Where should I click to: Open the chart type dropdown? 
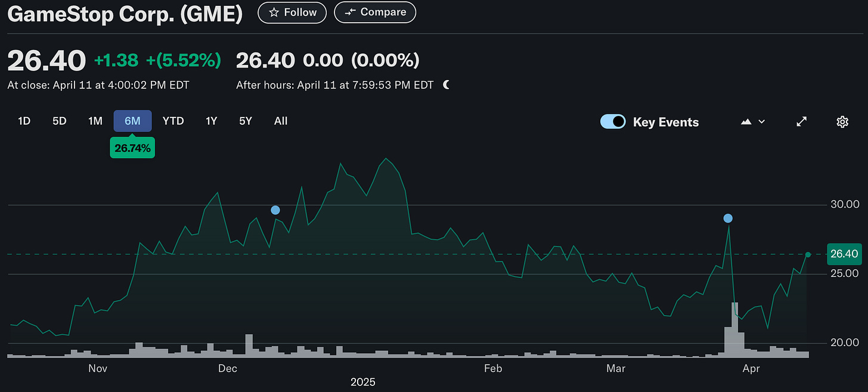coord(753,122)
